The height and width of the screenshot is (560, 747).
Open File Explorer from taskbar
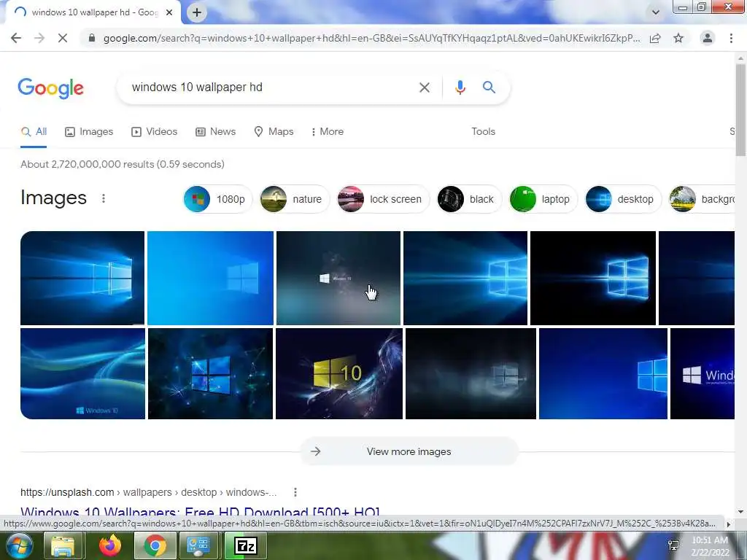[63, 545]
